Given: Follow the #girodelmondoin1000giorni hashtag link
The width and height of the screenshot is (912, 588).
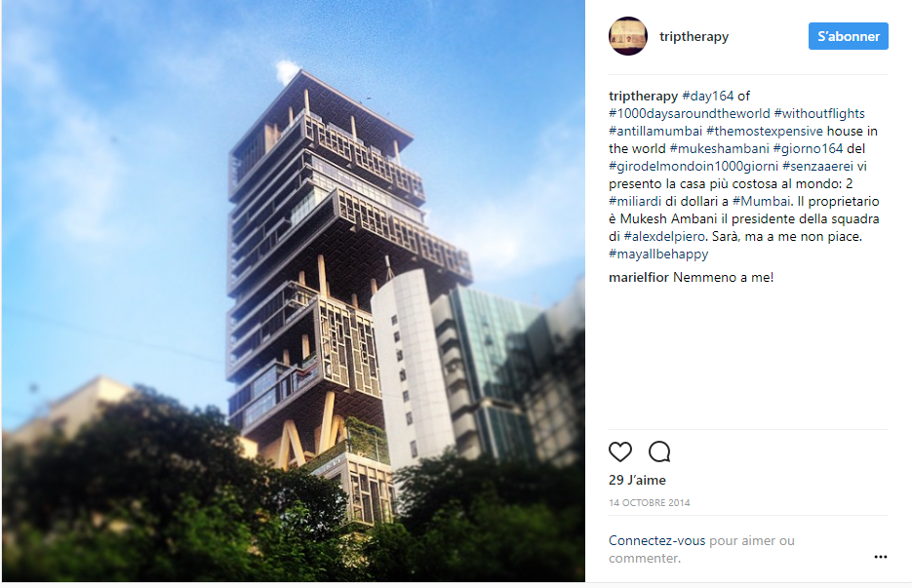Looking at the screenshot, I should [694, 167].
